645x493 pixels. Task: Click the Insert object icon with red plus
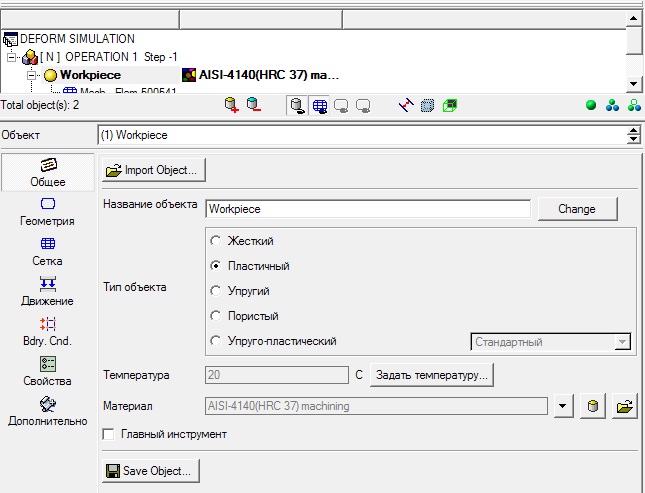click(x=232, y=105)
